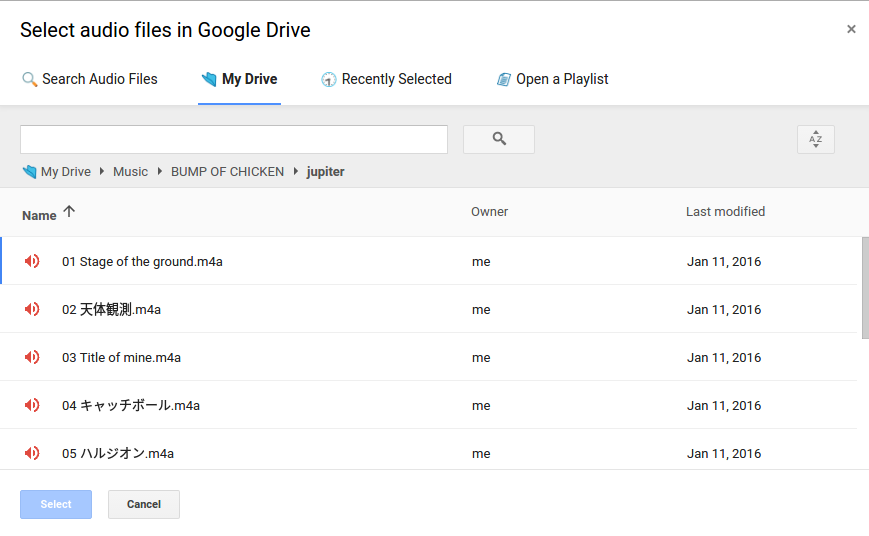Viewport: 869px width, 536px height.
Task: Click owner 'me' in the 03 Title of mine row
Action: (481, 358)
